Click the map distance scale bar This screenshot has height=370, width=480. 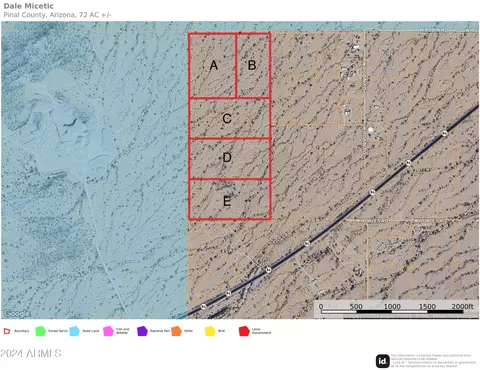[392, 312]
